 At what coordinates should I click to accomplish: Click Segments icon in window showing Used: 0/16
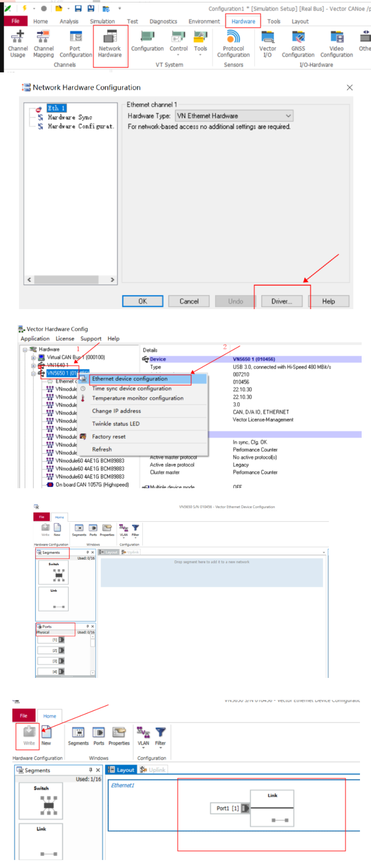[79, 530]
